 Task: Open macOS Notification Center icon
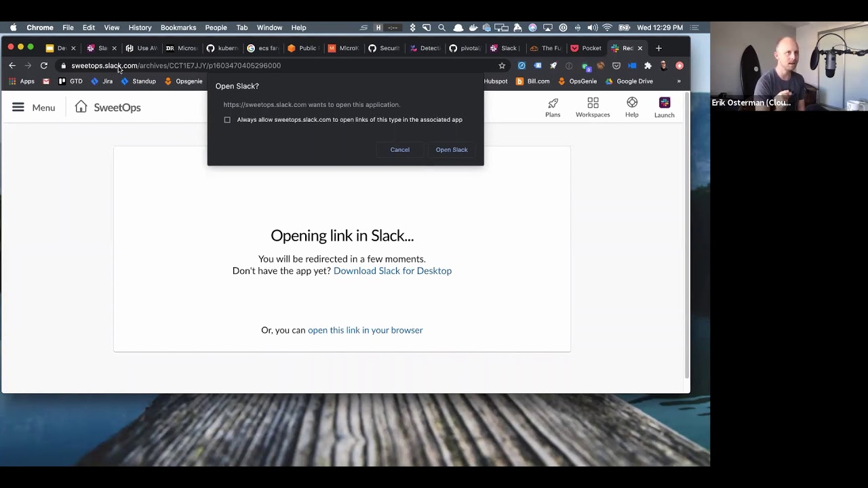(x=694, y=28)
